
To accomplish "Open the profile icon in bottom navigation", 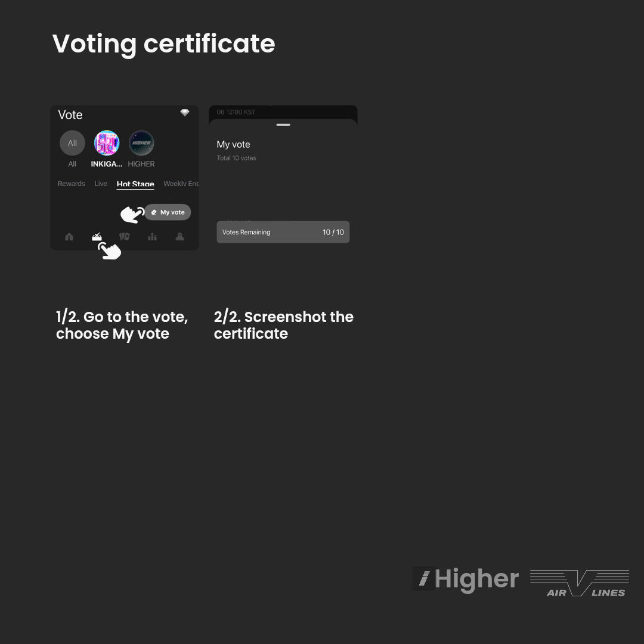I will point(179,237).
